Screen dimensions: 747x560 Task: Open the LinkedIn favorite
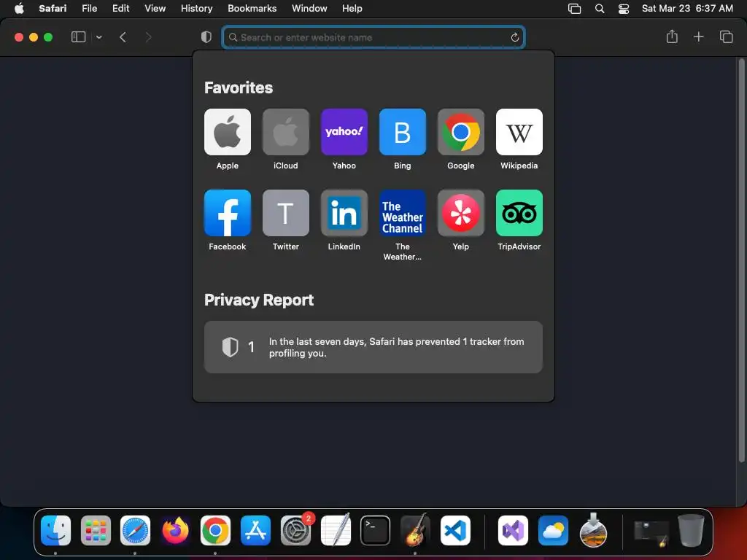click(344, 213)
